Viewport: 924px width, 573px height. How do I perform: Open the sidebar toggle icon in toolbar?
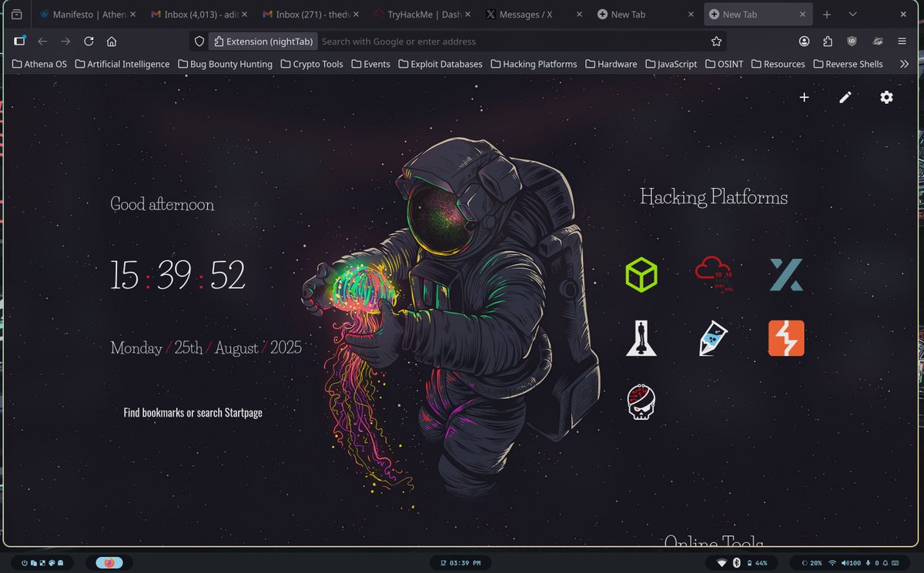pos(19,42)
